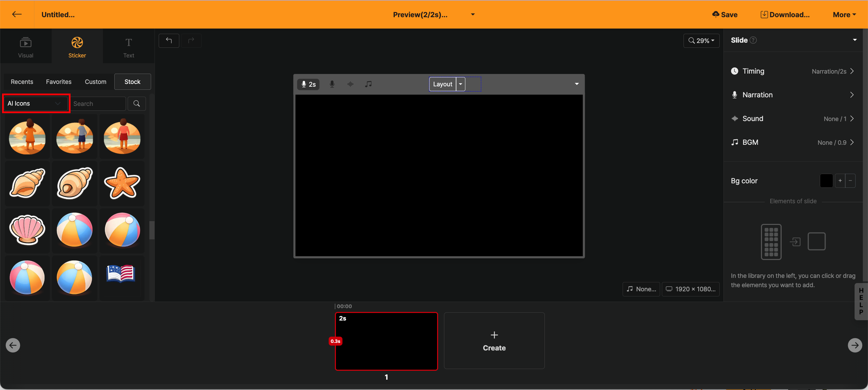Click the black Bg color swatch
The image size is (868, 390).
826,181
